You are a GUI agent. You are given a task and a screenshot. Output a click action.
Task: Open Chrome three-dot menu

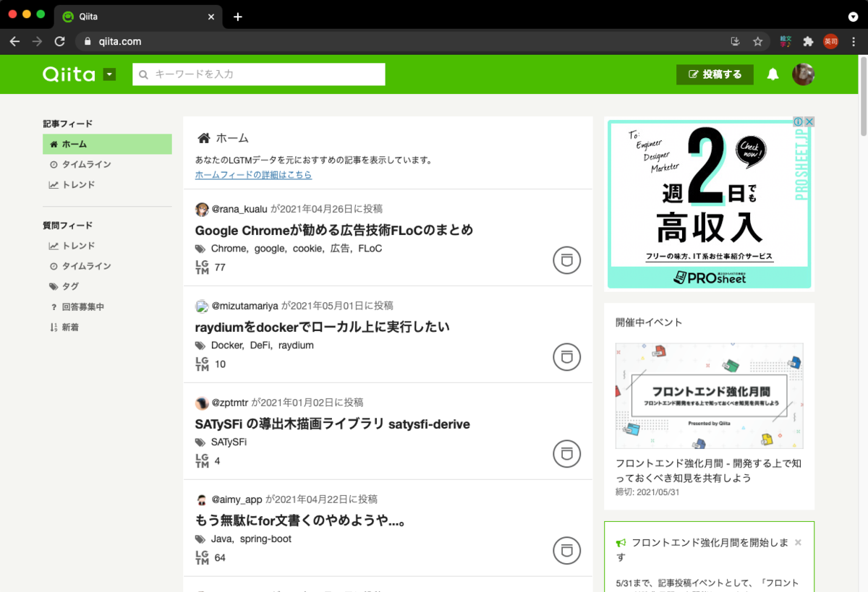click(854, 42)
